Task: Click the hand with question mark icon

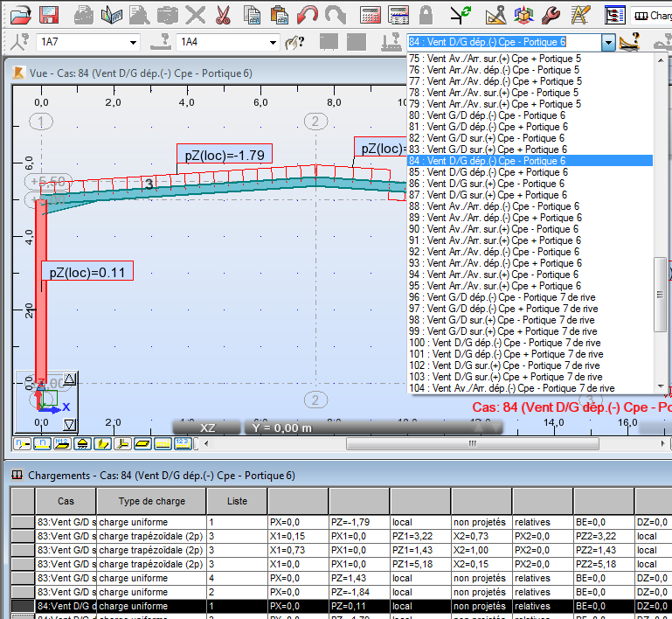Action: (294, 42)
